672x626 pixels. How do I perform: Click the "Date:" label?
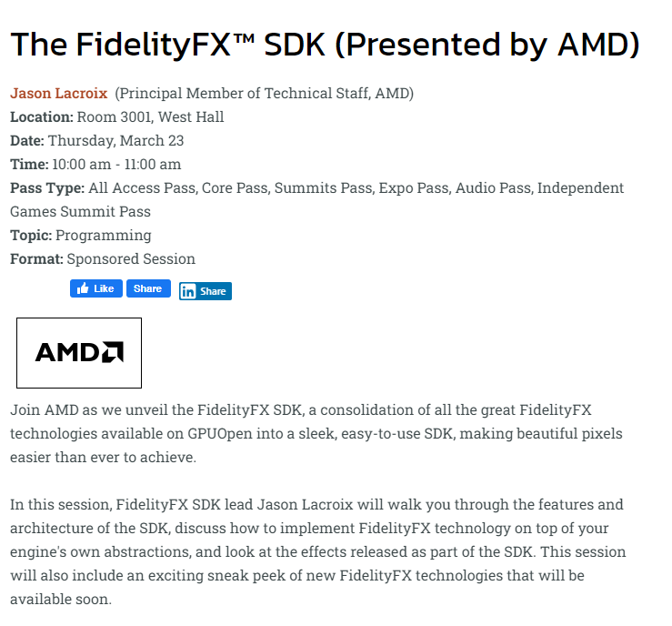point(27,141)
